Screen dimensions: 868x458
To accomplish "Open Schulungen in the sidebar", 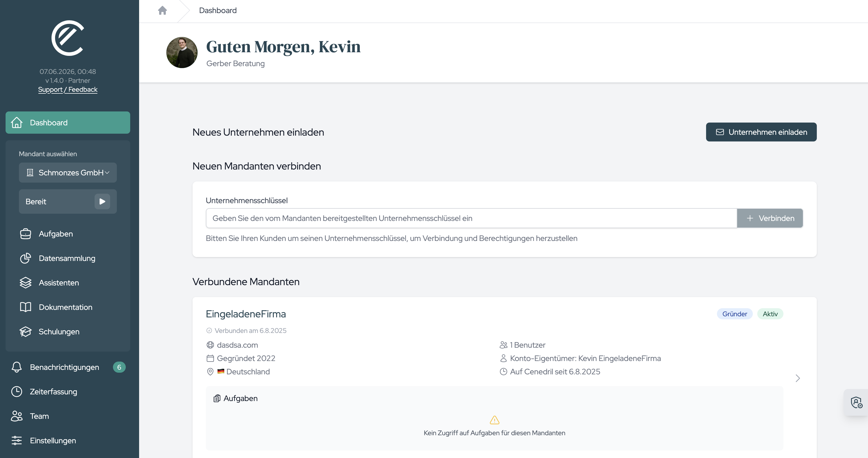I will click(x=68, y=332).
